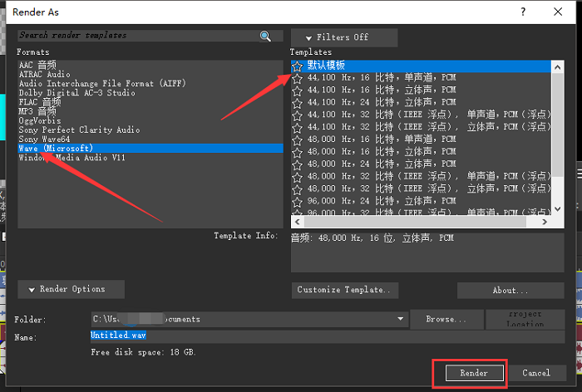Close the Render As dialog

pos(558,12)
